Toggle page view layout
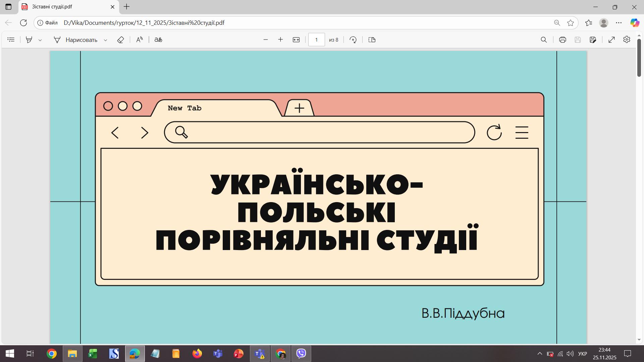Screen dimensions: 644x362 point(372,40)
